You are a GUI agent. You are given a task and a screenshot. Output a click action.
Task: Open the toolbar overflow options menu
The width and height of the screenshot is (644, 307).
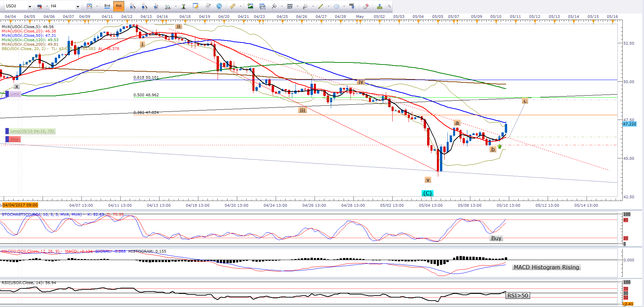point(389,6)
